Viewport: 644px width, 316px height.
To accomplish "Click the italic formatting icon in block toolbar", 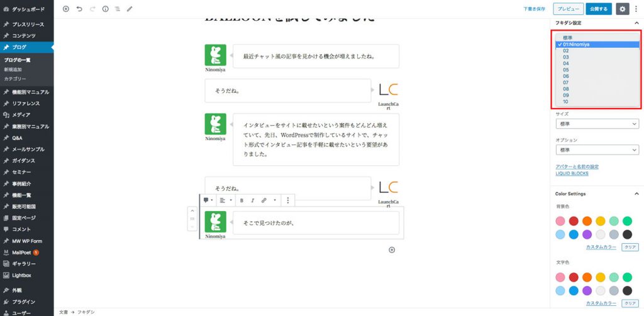I will click(x=253, y=200).
